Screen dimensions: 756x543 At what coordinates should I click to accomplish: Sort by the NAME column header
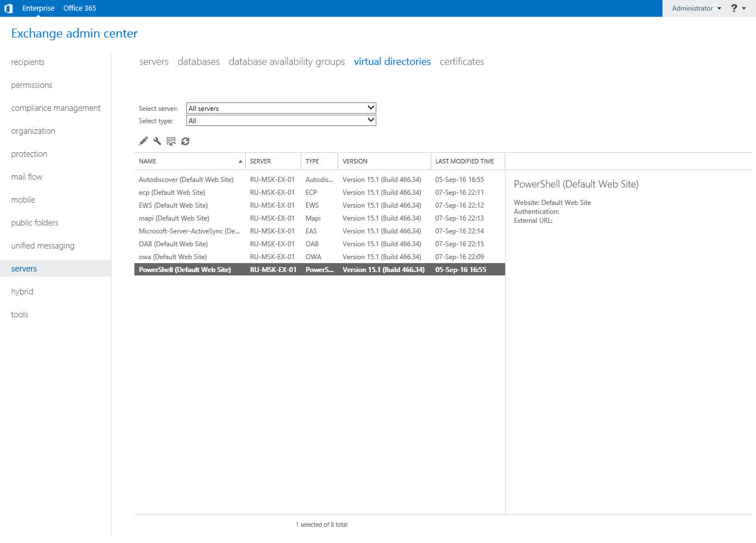[x=190, y=161]
